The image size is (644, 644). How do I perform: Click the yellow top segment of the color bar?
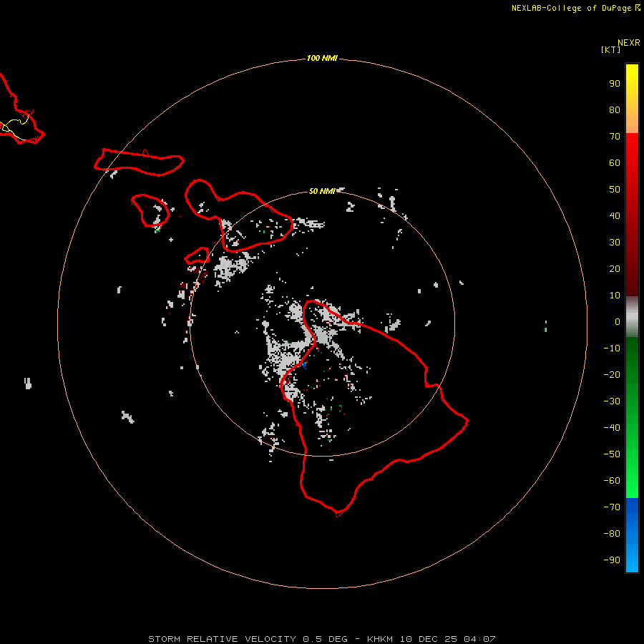pos(632,99)
